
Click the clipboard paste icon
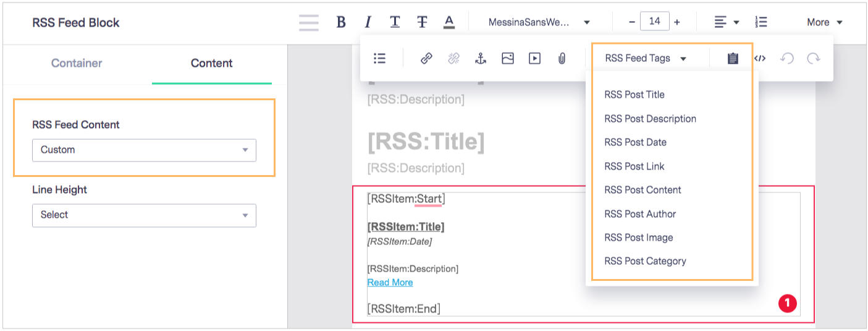click(733, 58)
